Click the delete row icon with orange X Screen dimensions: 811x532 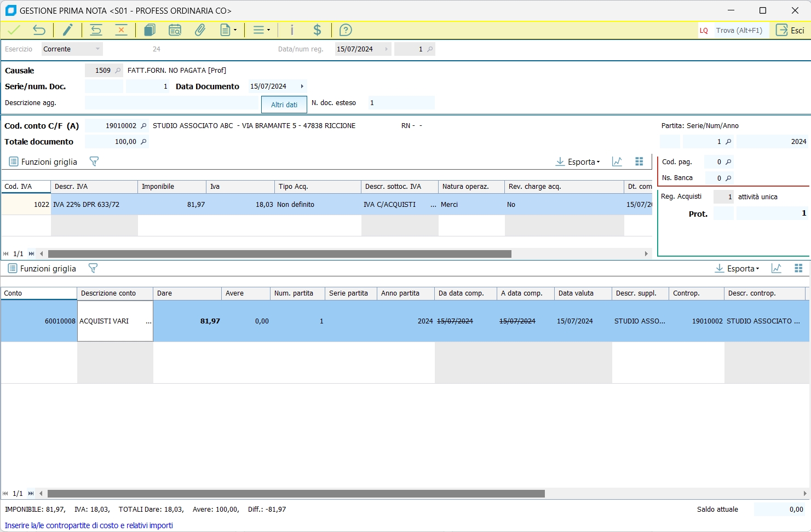(121, 30)
